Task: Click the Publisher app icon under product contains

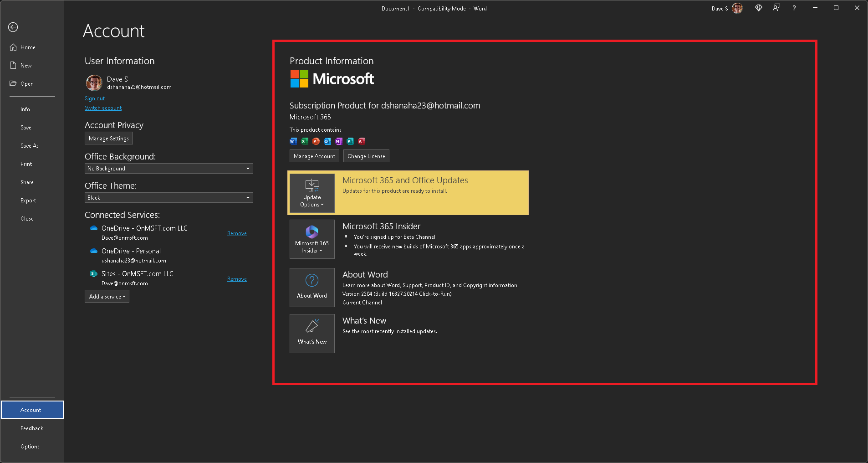Action: pos(350,141)
